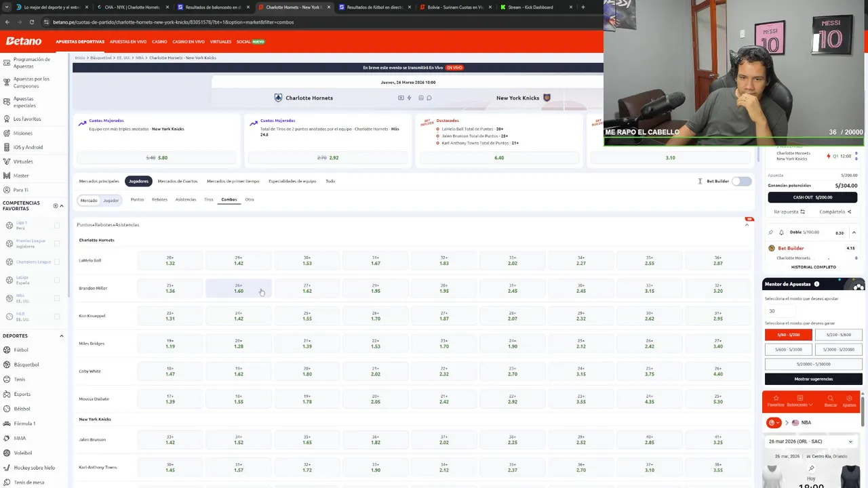Click NBA breadcrumb link
The width and height of the screenshot is (868, 488).
(140, 58)
